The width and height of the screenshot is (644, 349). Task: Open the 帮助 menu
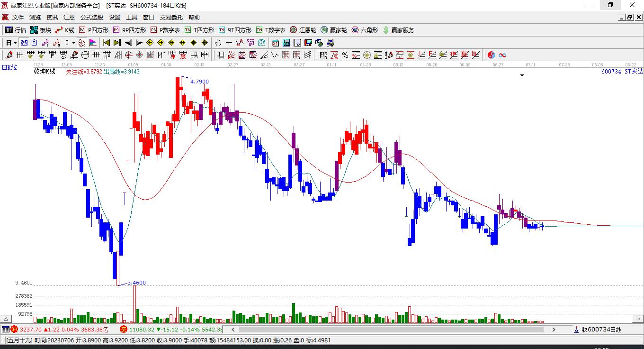point(194,18)
